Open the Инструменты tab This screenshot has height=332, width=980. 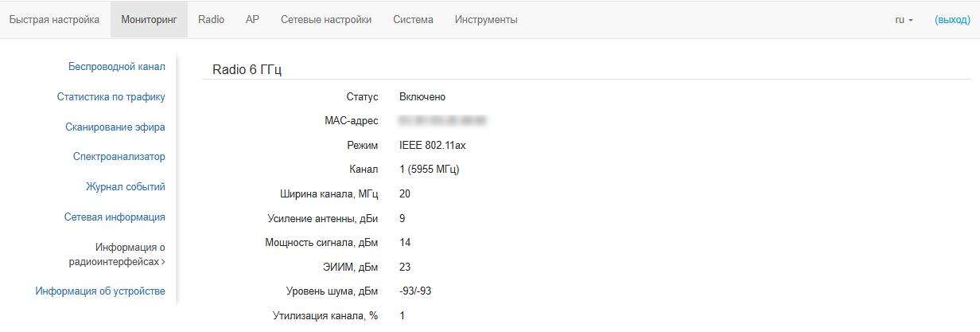pos(486,20)
